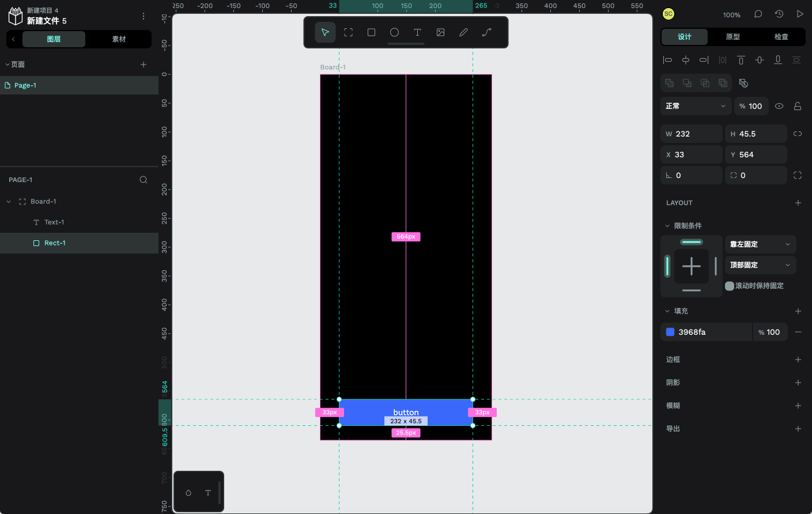Screen dimensions: 812x514
Task: Toggle the lock icon for Rect-1
Action: pos(797,106)
